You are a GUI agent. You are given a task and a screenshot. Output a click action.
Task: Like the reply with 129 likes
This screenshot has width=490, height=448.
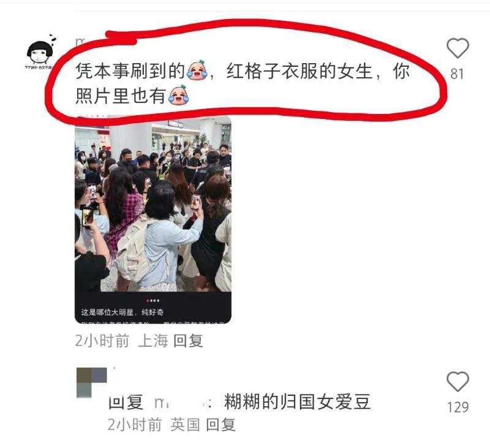click(x=458, y=381)
